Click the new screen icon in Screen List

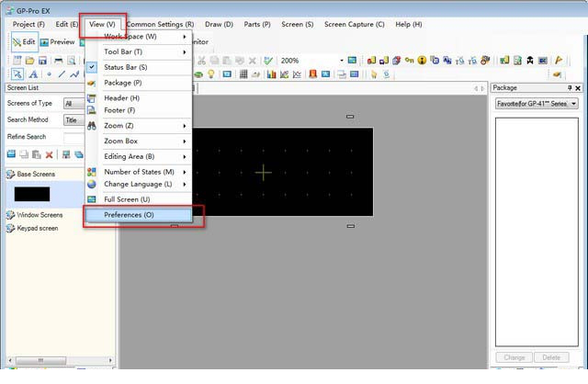[11, 154]
